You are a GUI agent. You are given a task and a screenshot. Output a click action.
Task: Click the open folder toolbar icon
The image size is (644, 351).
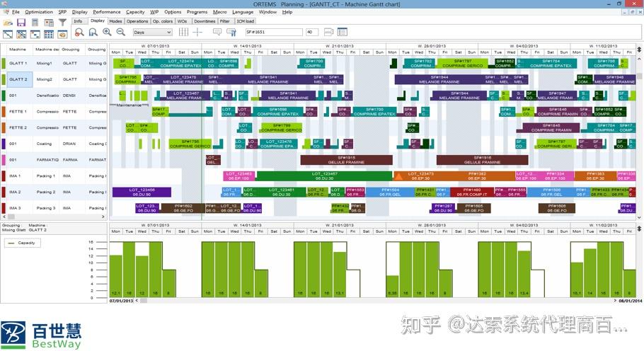click(8, 23)
